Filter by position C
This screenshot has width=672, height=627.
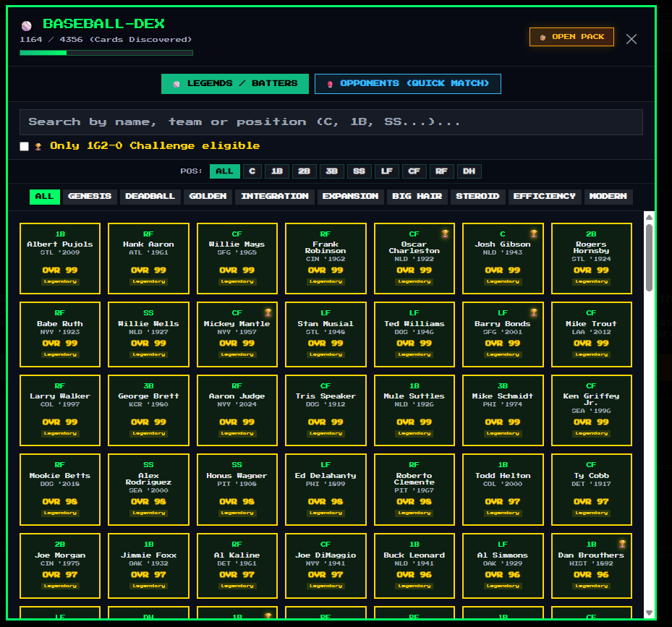tap(252, 171)
